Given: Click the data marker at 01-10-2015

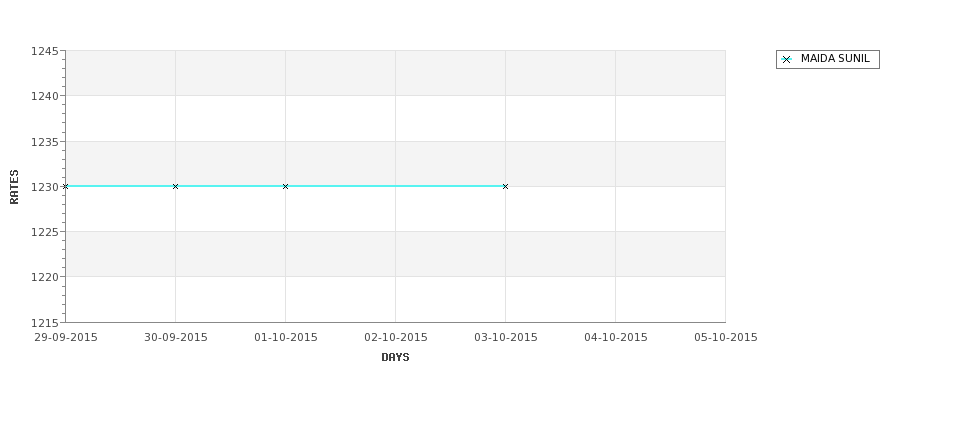Looking at the screenshot, I should 285,187.
